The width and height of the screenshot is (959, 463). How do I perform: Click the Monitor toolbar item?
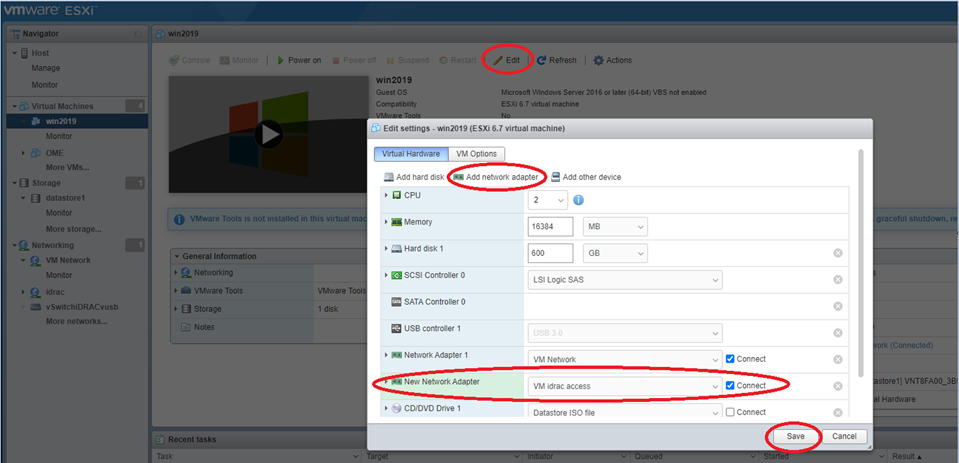pos(239,61)
